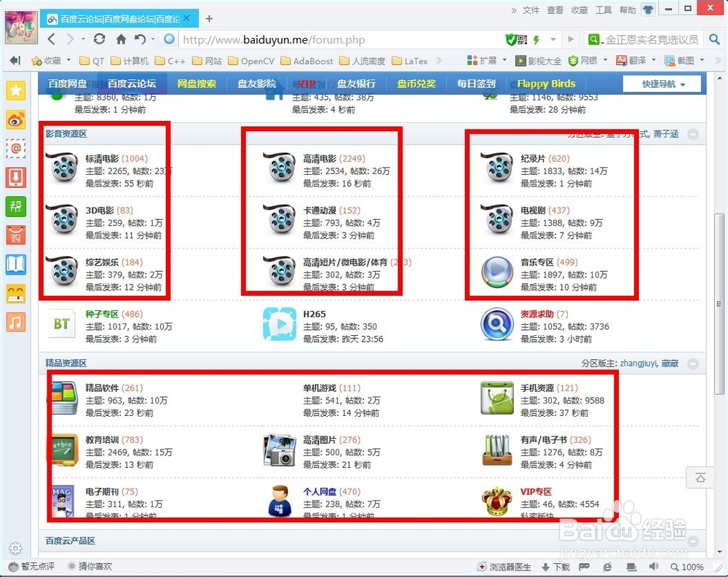The image size is (728, 577).
Task: Click the 高清图片 camera icon
Action: (x=280, y=450)
